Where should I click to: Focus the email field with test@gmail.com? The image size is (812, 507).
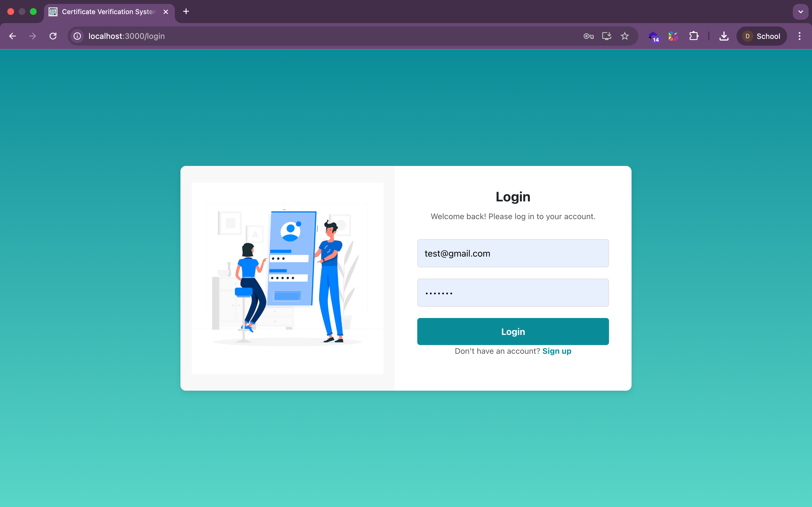[x=513, y=253]
